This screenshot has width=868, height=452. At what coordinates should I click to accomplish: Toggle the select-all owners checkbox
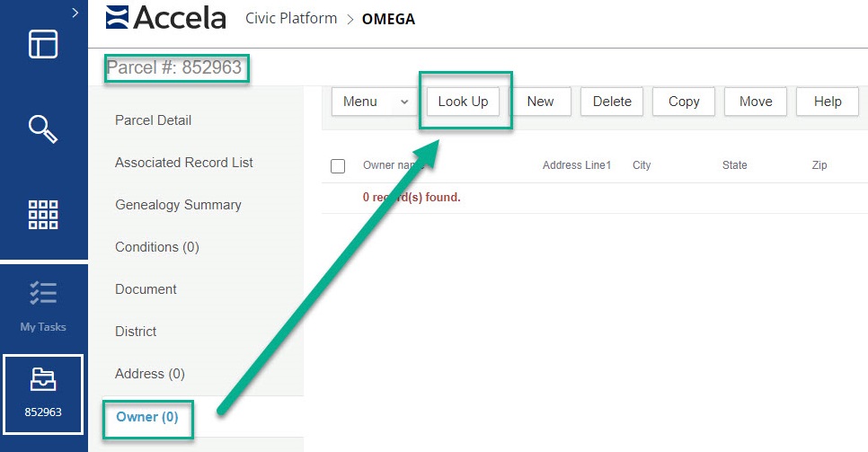[338, 166]
